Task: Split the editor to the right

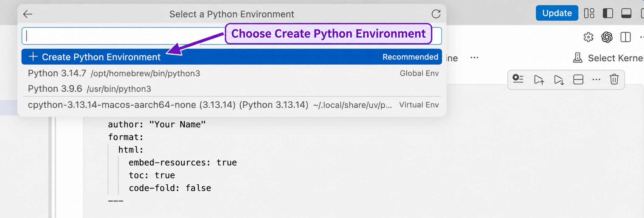Action: tap(625, 37)
